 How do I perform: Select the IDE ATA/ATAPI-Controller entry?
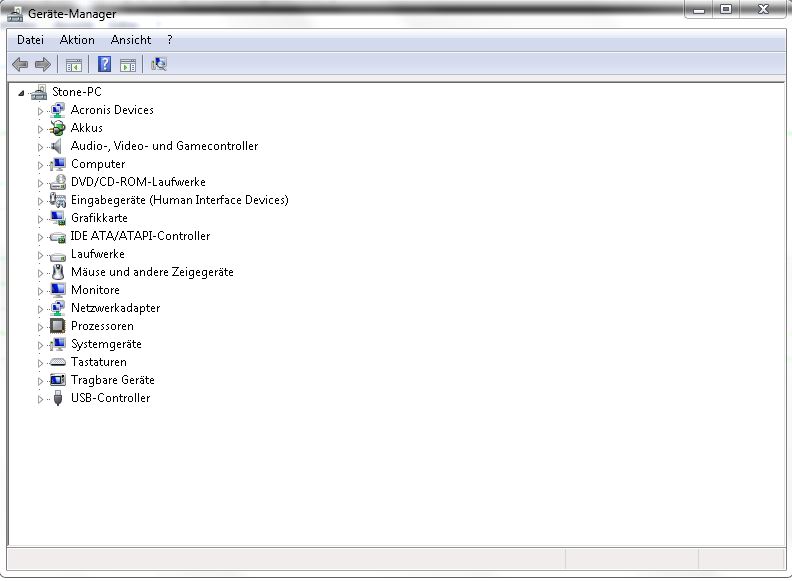(140, 236)
